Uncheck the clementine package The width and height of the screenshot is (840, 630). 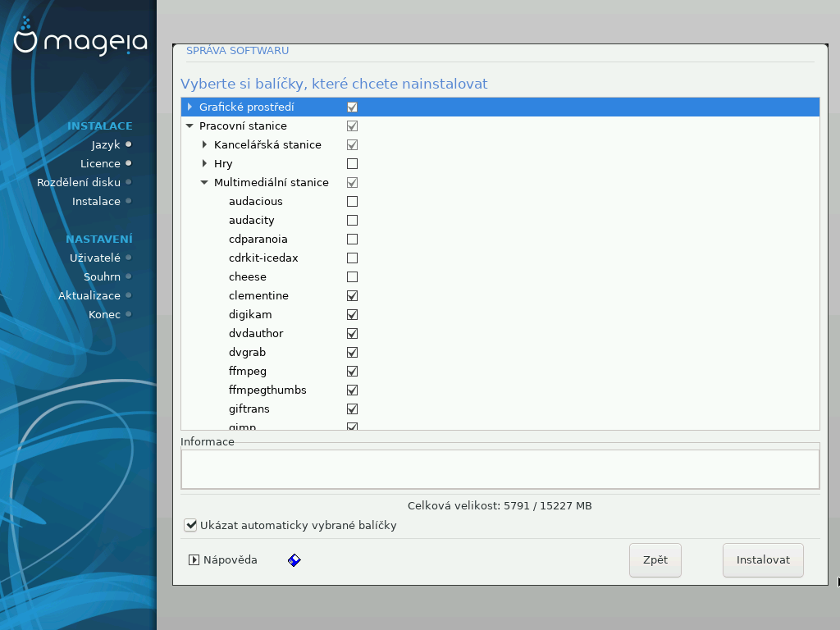[x=352, y=295]
